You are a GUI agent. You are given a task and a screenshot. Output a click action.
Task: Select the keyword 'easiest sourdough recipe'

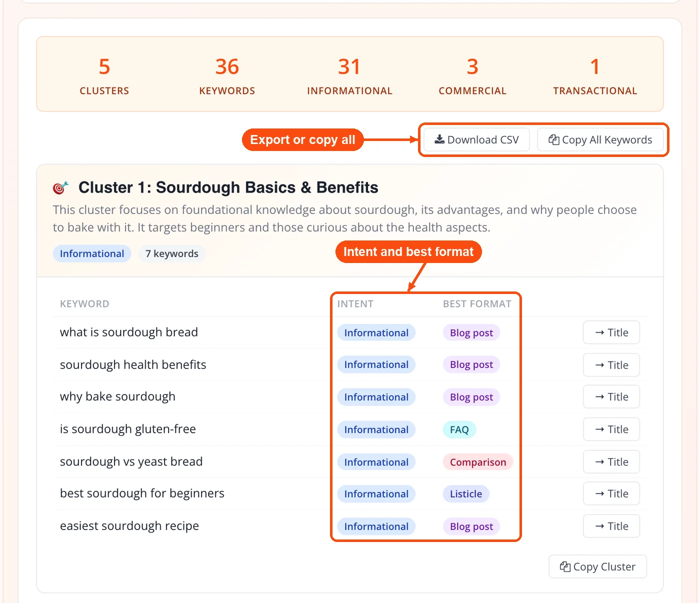129,526
